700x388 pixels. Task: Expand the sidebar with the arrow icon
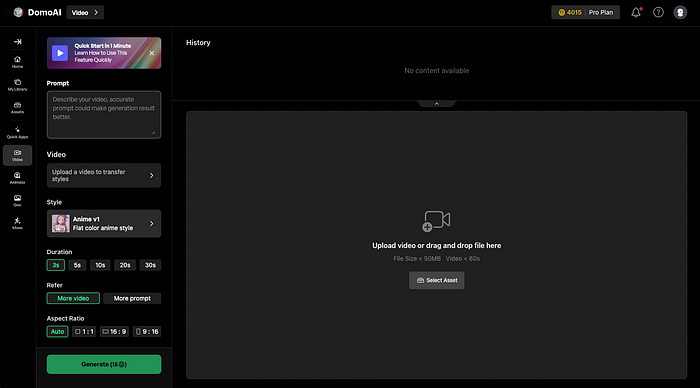pyautogui.click(x=17, y=42)
